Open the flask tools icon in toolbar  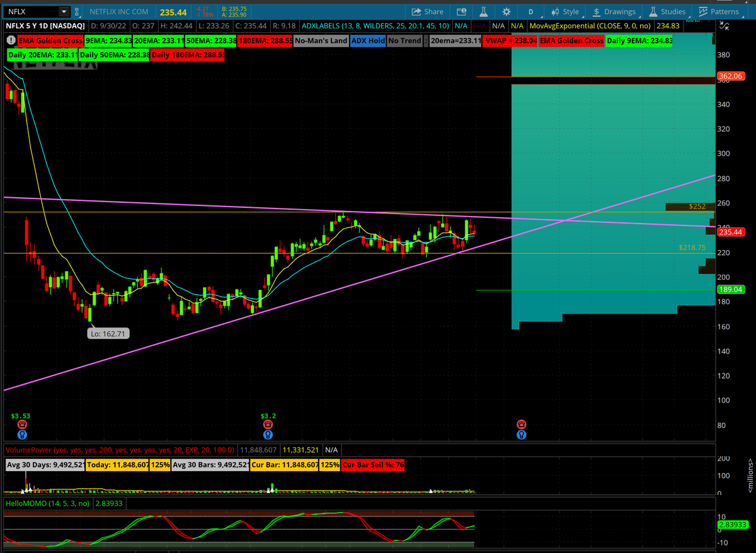[x=484, y=11]
